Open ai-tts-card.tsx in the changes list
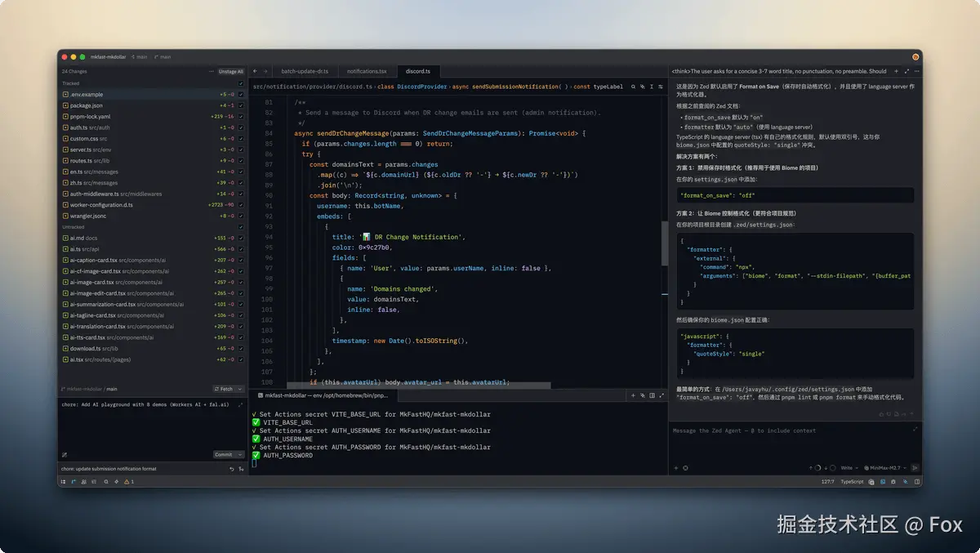The image size is (980, 553). point(151,337)
